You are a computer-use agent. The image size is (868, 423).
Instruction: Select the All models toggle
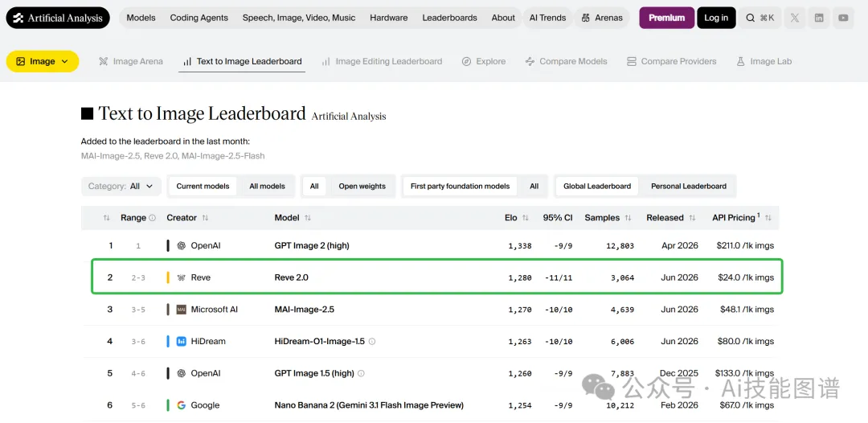pos(268,187)
